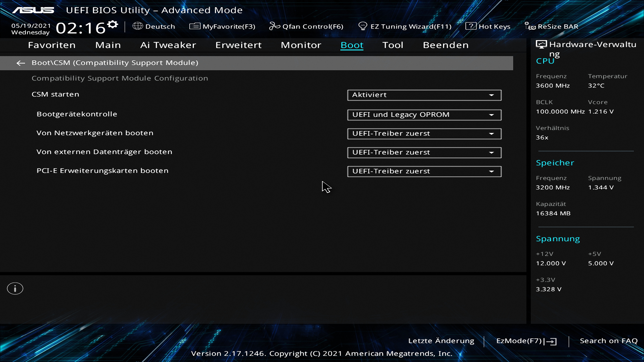Open MyFavorite via its list icon
This screenshot has width=644, height=362.
(x=195, y=26)
